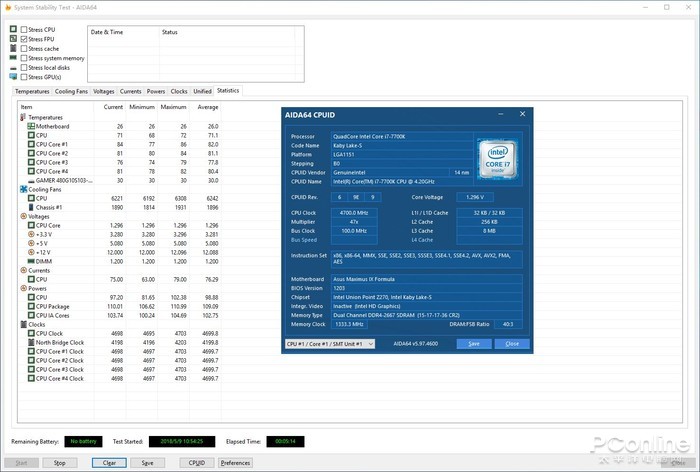Click the Powers category icon in list
Image resolution: width=700 pixels, height=472 pixels.
point(23,288)
